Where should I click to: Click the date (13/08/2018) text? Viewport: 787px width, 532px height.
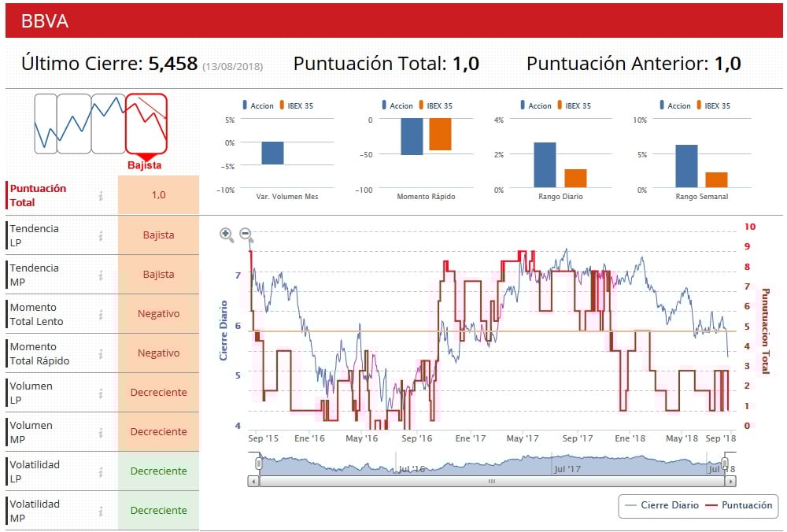coord(232,66)
